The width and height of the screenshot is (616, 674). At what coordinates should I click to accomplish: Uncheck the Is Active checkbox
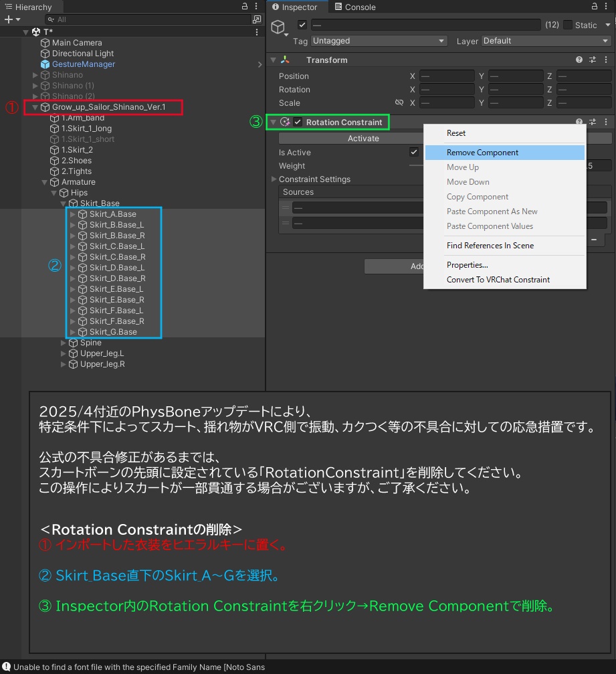pyautogui.click(x=413, y=152)
